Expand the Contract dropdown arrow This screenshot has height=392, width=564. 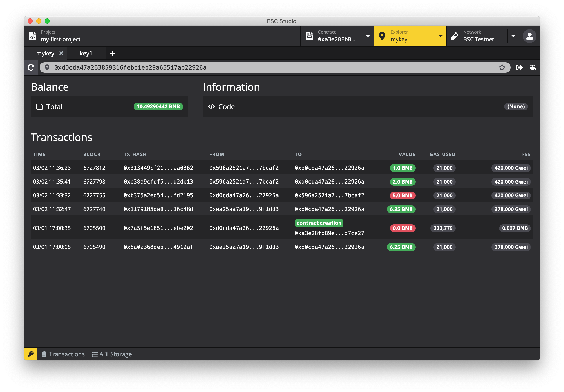coord(368,36)
